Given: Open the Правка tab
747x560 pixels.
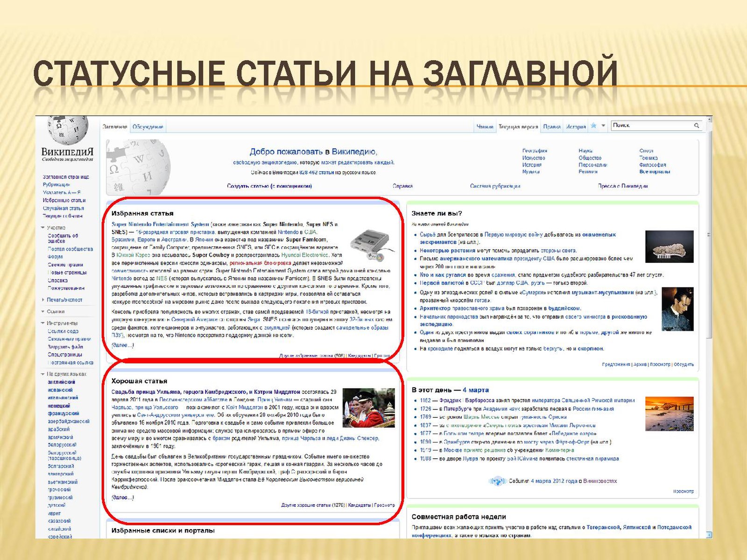Looking at the screenshot, I should coord(552,126).
